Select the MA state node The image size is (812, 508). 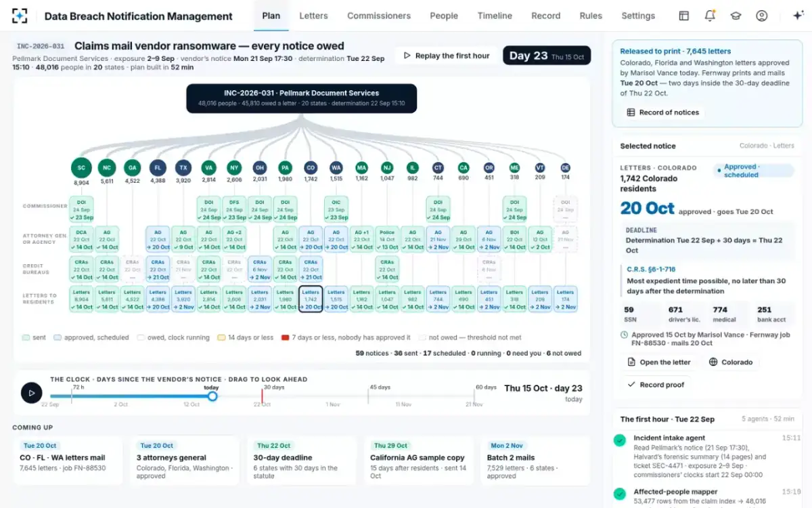point(361,168)
